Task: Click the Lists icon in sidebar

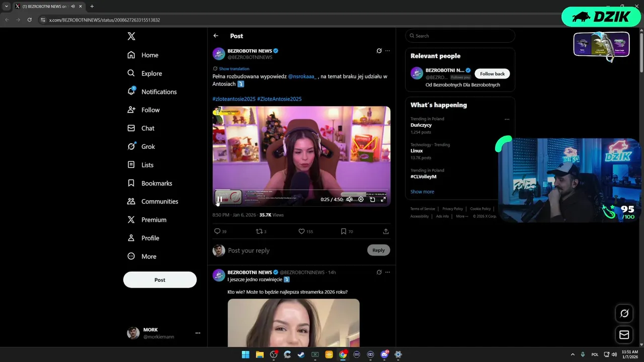Action: tap(131, 165)
